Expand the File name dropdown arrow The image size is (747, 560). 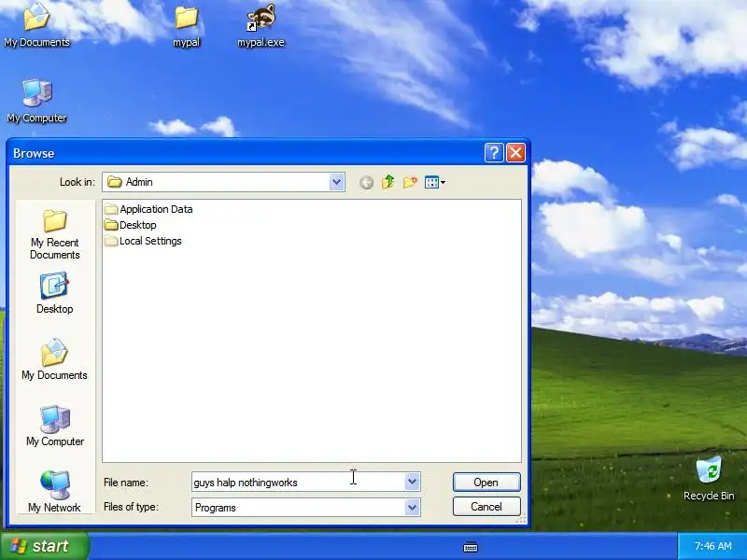click(x=412, y=482)
